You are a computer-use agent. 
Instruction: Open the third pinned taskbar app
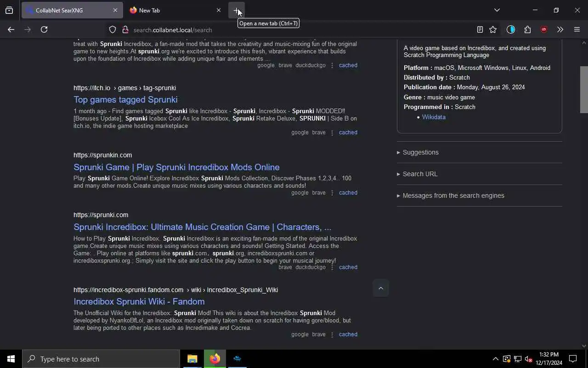237,359
